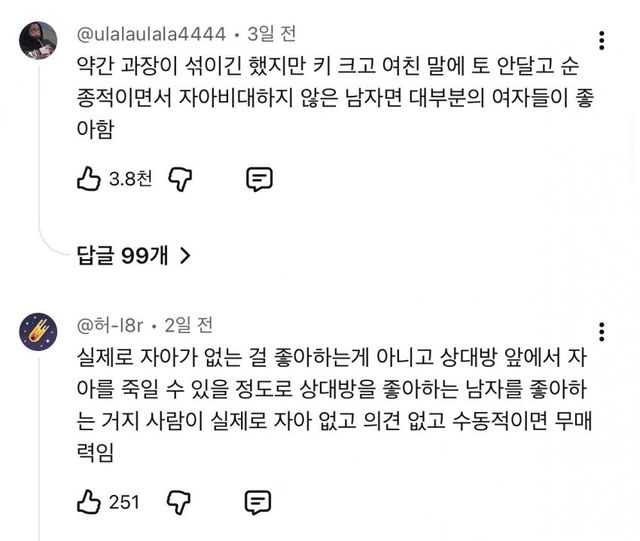Reply to the @허-l8r comment

click(259, 501)
